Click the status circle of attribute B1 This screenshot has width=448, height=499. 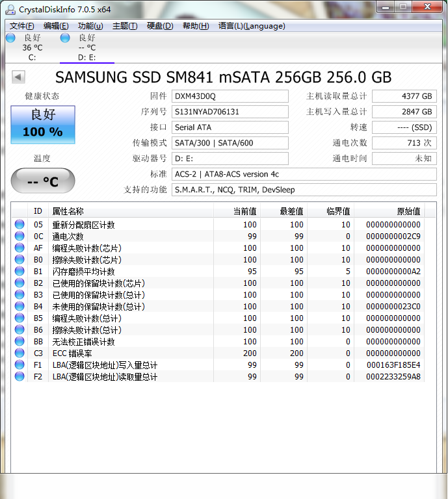click(x=20, y=271)
